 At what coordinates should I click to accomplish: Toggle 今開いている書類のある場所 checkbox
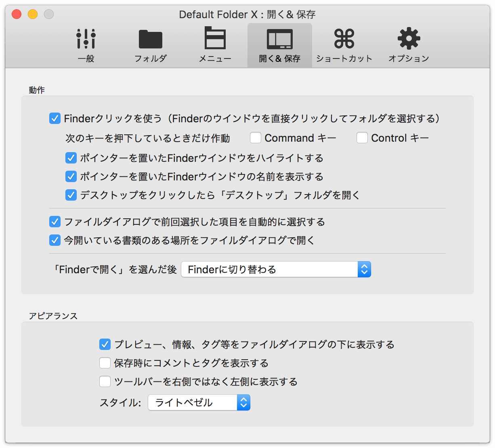point(55,240)
